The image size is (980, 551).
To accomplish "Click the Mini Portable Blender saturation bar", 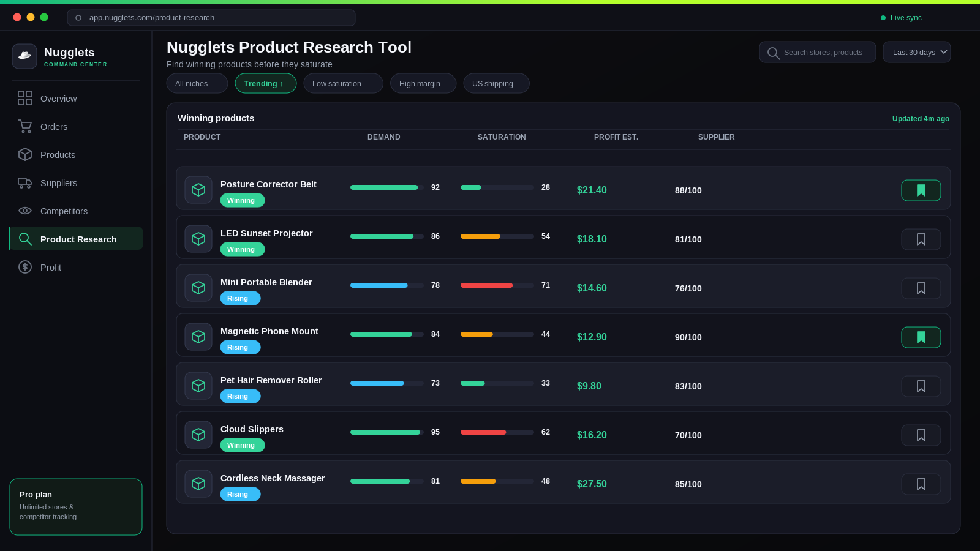I will (497, 285).
